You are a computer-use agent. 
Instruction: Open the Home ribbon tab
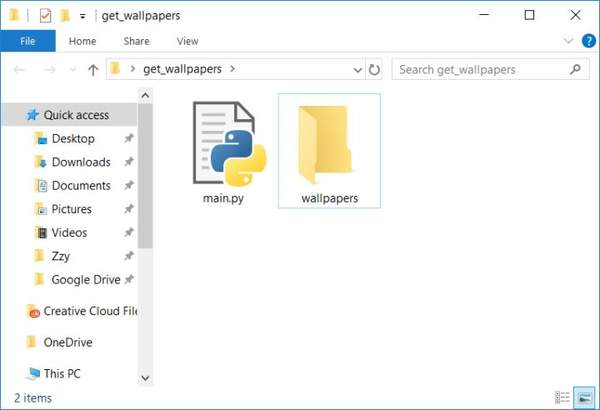(83, 41)
